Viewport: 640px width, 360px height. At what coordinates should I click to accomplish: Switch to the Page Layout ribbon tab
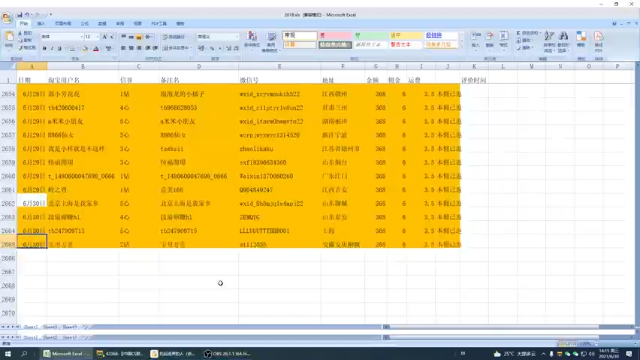click(x=62, y=24)
